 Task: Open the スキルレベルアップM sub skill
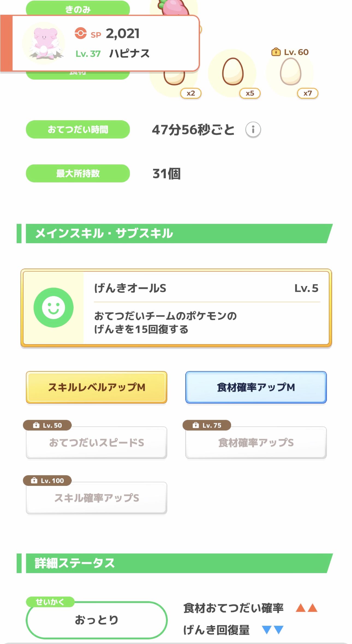click(x=97, y=387)
